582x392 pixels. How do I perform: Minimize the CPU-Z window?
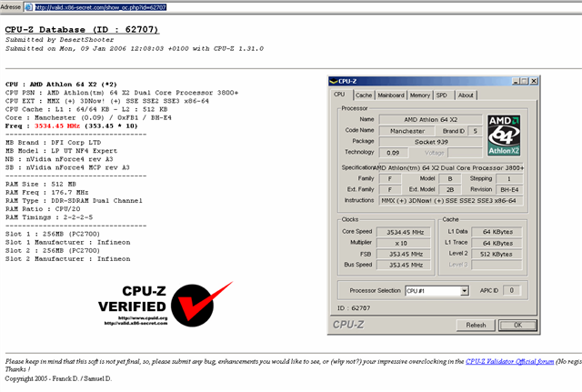(516, 81)
